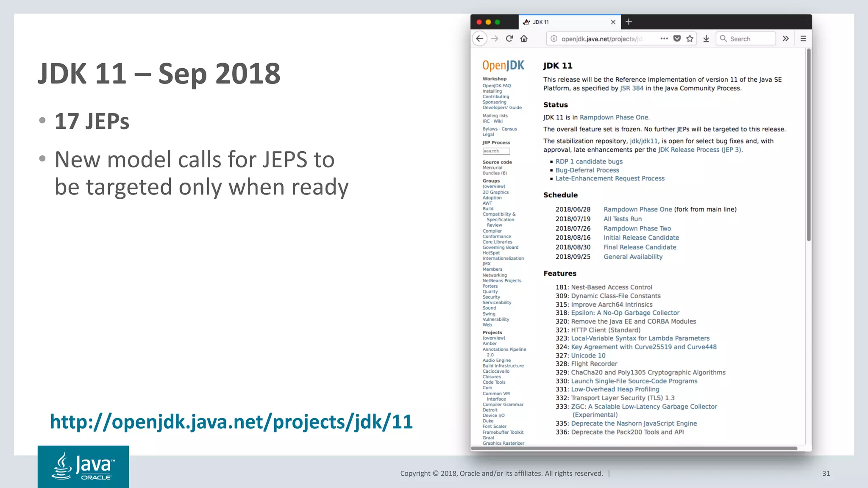This screenshot has height=488, width=868.
Task: Open page actions three-dot menu
Action: click(x=664, y=39)
